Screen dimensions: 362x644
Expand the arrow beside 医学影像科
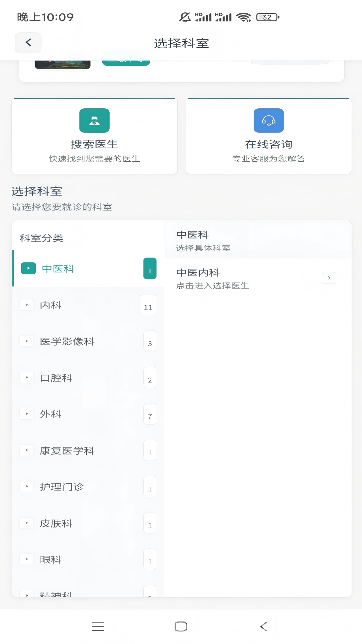(27, 341)
